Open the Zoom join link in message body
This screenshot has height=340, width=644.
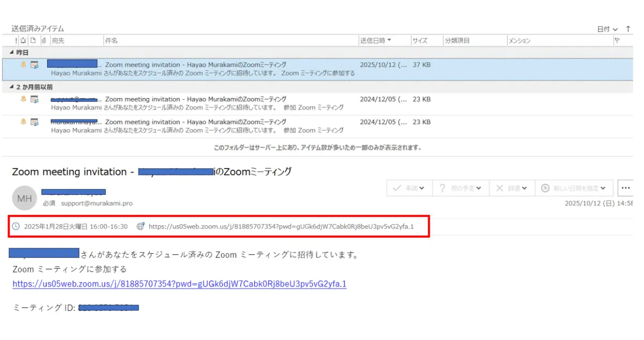coord(179,284)
